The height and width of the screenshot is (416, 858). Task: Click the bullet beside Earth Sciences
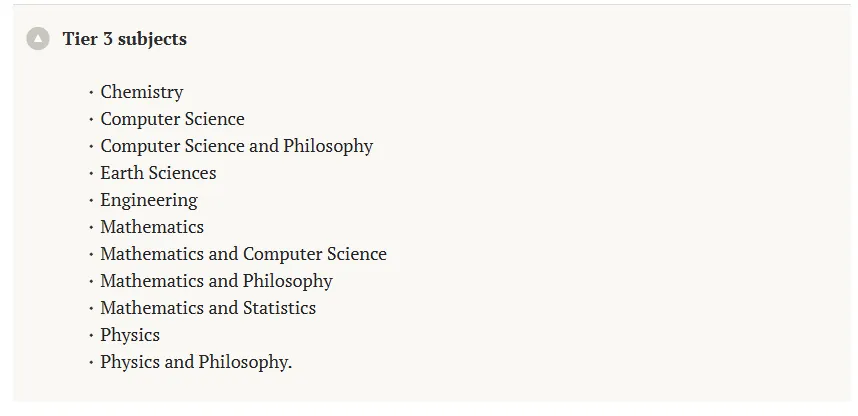coord(91,174)
